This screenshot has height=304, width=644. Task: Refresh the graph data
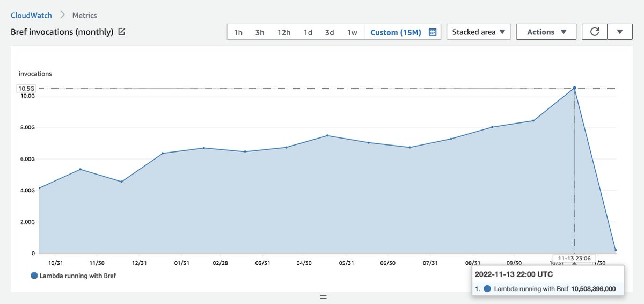click(x=595, y=32)
